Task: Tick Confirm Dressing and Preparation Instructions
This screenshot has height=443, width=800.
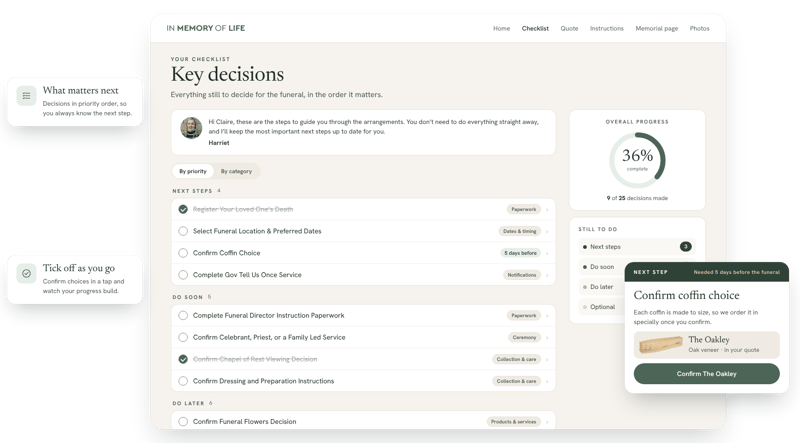Action: [183, 381]
